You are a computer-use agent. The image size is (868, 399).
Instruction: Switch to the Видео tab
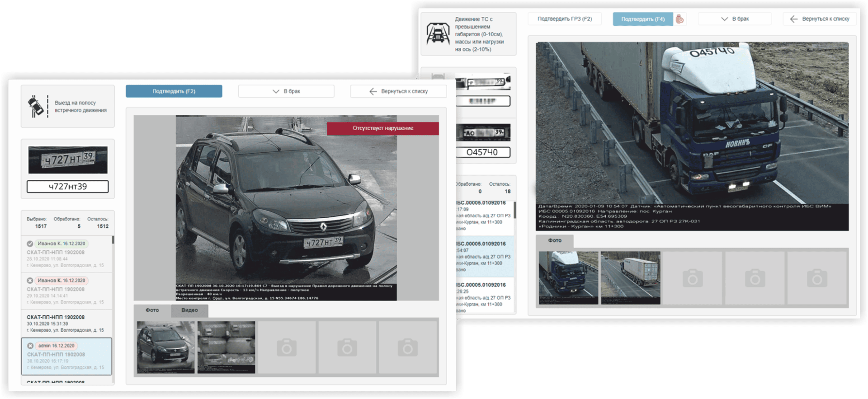[189, 310]
